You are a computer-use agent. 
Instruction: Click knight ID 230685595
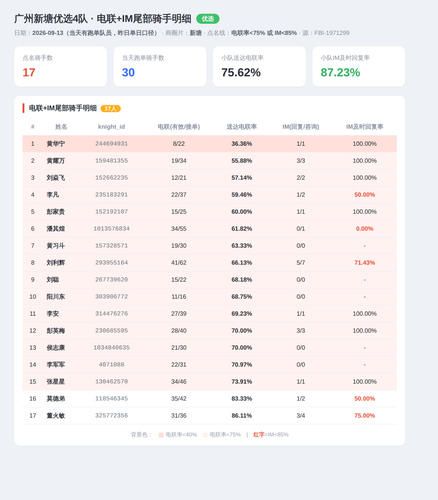(x=111, y=331)
